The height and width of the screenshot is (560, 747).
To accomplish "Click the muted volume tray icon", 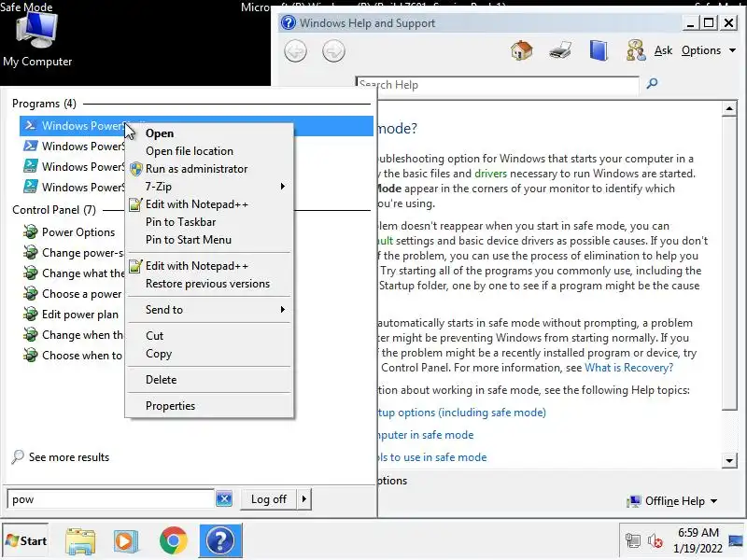I will [655, 541].
